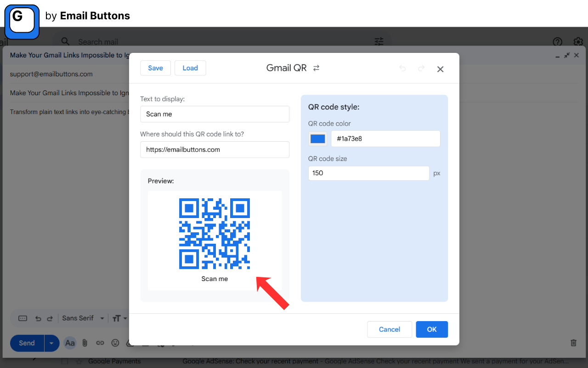Viewport: 588px width, 368px height.
Task: Click the attach files paperclip icon
Action: (85, 343)
